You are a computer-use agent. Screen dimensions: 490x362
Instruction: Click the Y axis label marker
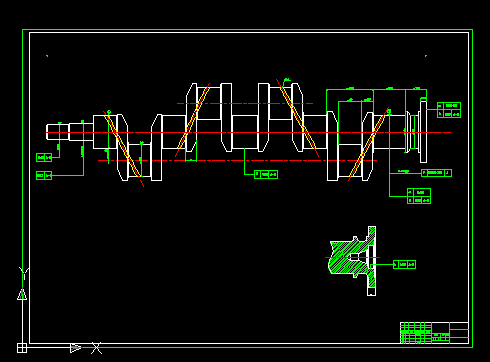point(24,273)
